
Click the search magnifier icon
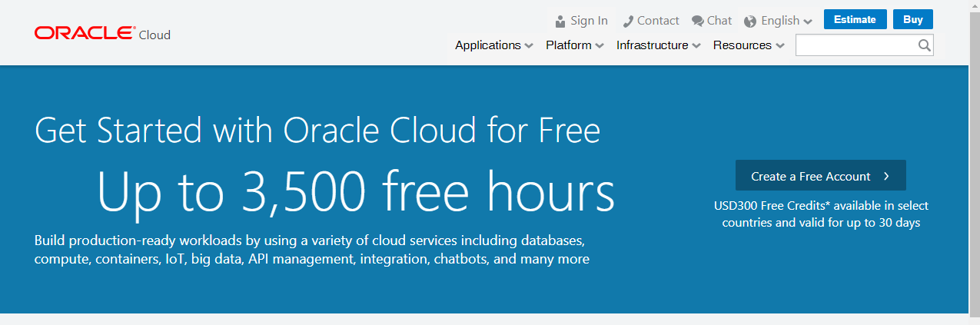tap(925, 45)
